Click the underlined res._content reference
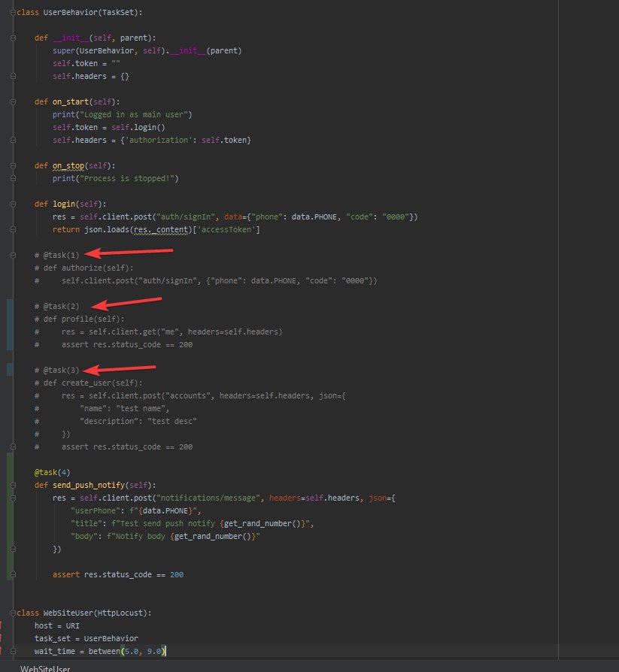 coord(161,230)
